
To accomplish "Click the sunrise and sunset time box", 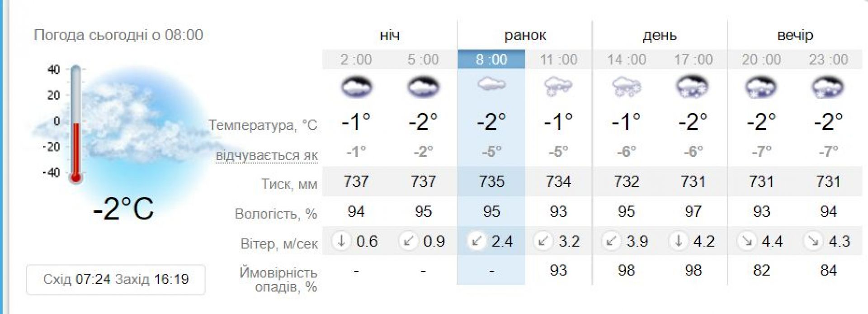I will pyautogui.click(x=116, y=279).
